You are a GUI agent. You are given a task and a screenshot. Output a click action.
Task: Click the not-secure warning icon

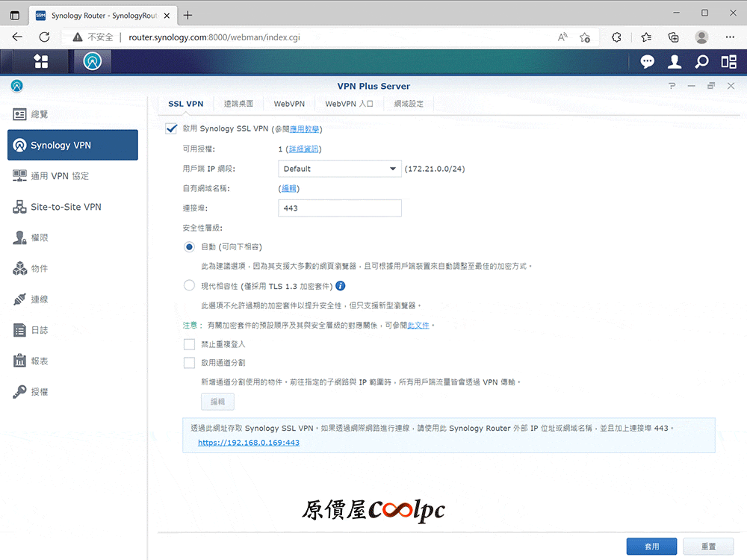tap(77, 37)
